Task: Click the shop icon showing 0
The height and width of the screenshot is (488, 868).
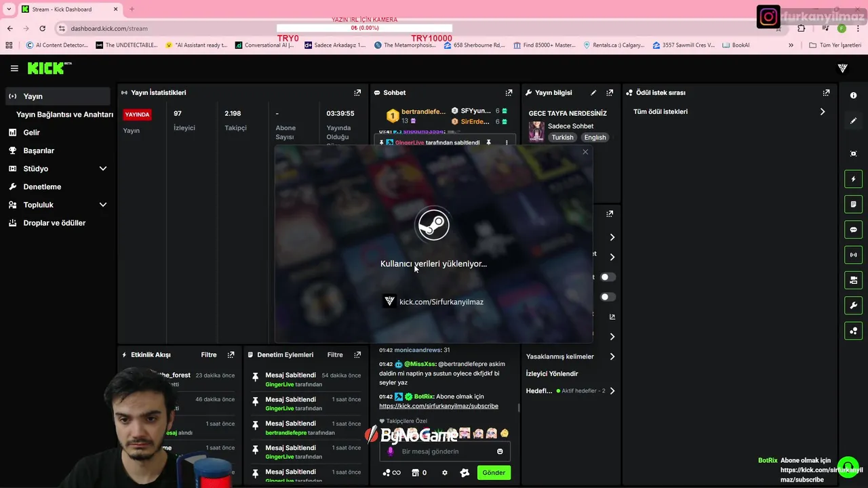Action: 419,472
